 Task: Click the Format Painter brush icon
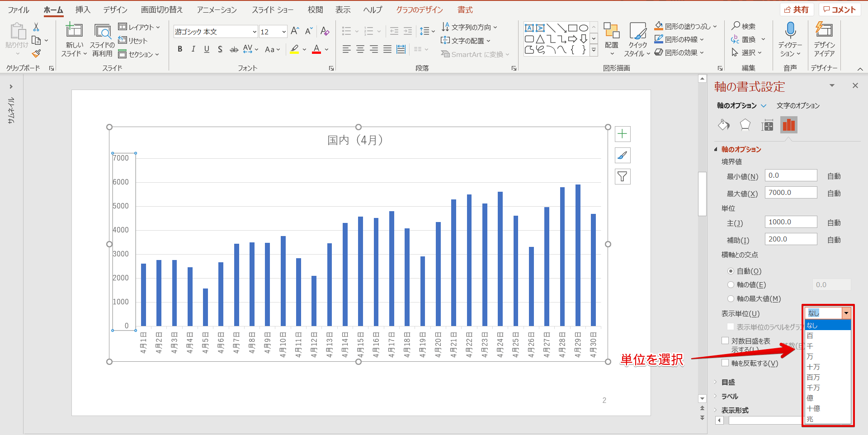click(x=36, y=54)
